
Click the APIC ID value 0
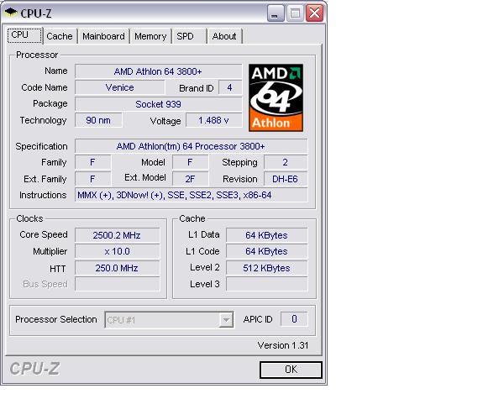click(294, 318)
